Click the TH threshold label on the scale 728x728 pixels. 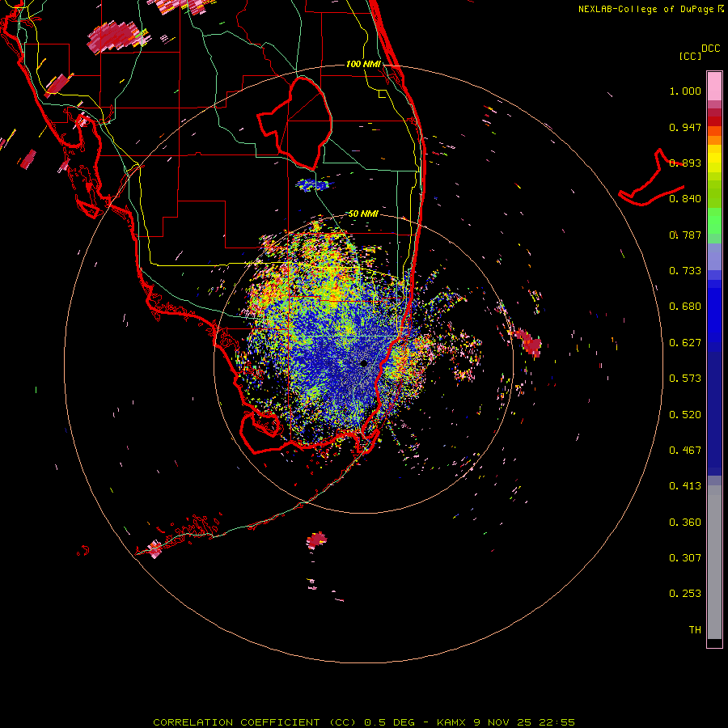point(695,630)
